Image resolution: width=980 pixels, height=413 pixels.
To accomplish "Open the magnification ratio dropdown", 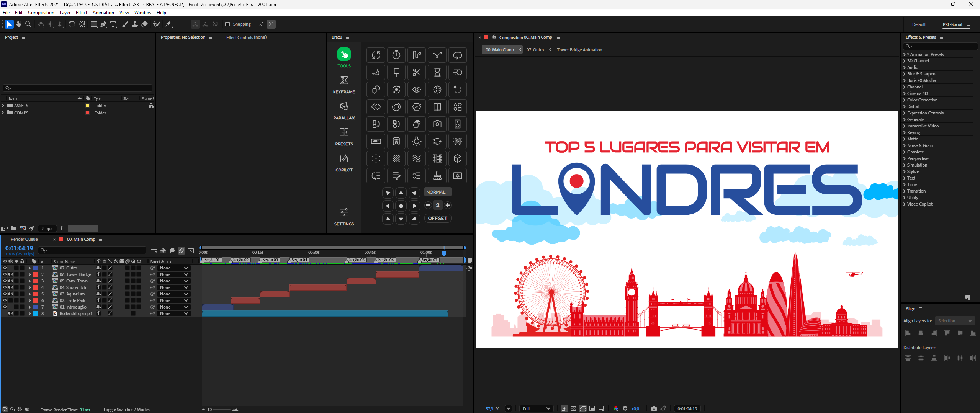I will coord(508,408).
